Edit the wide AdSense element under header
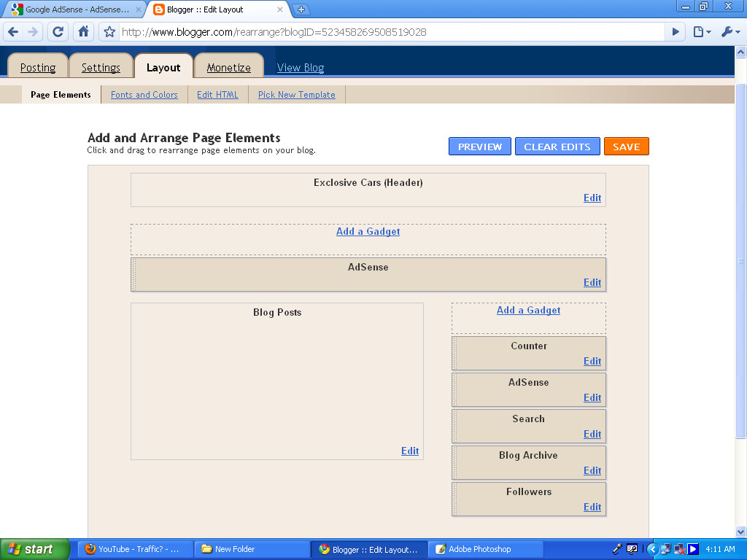Image resolution: width=747 pixels, height=560 pixels. 592,282
